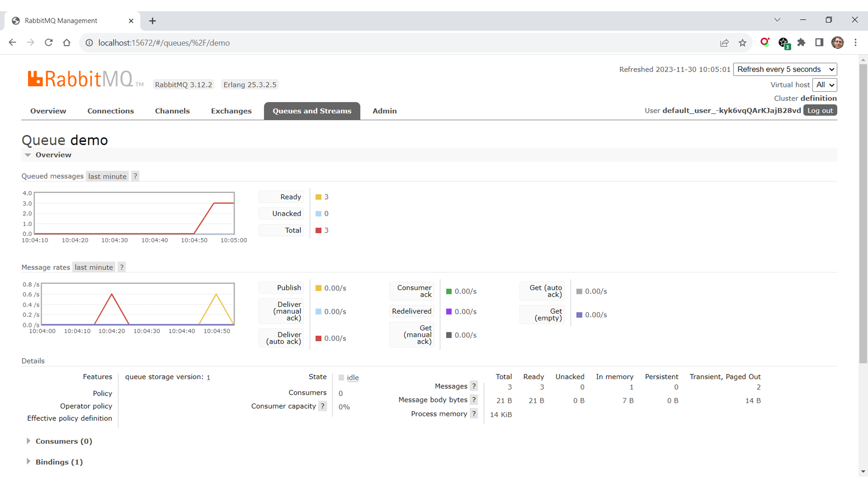Click the Log out button
868x488 pixels.
(x=820, y=111)
